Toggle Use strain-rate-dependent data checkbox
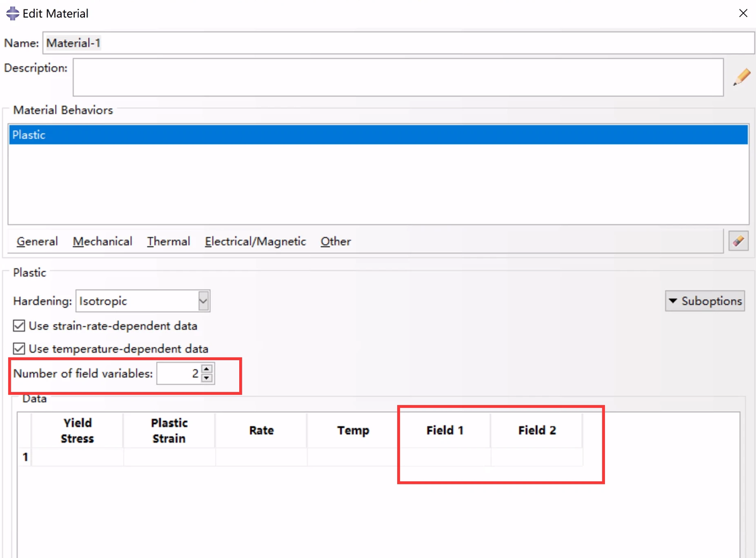Screen dimensions: 756x558 (x=19, y=326)
